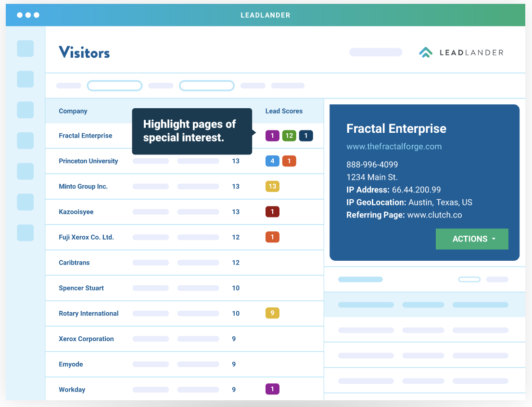
Task: Select Xerox Corporation in the list
Action: pyautogui.click(x=86, y=339)
